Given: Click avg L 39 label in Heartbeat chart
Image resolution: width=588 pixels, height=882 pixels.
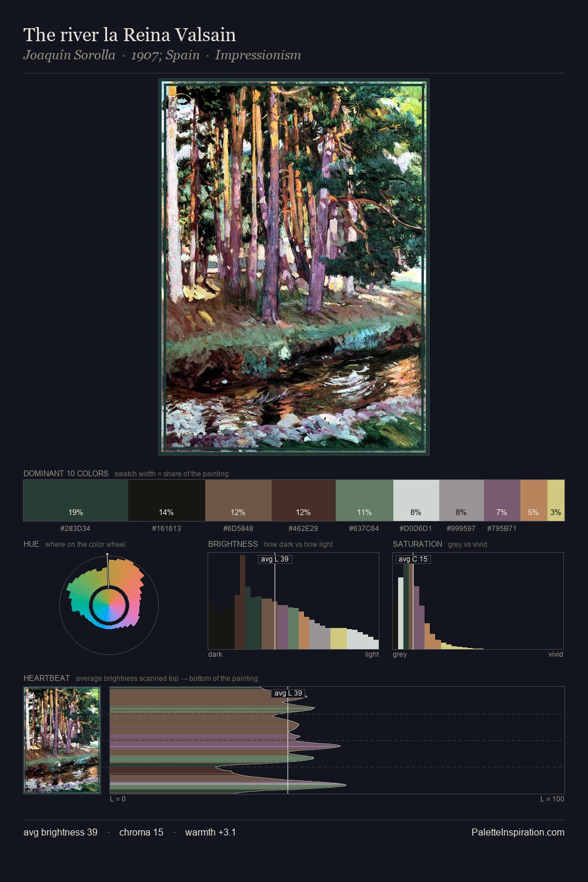Looking at the screenshot, I should pos(288,693).
